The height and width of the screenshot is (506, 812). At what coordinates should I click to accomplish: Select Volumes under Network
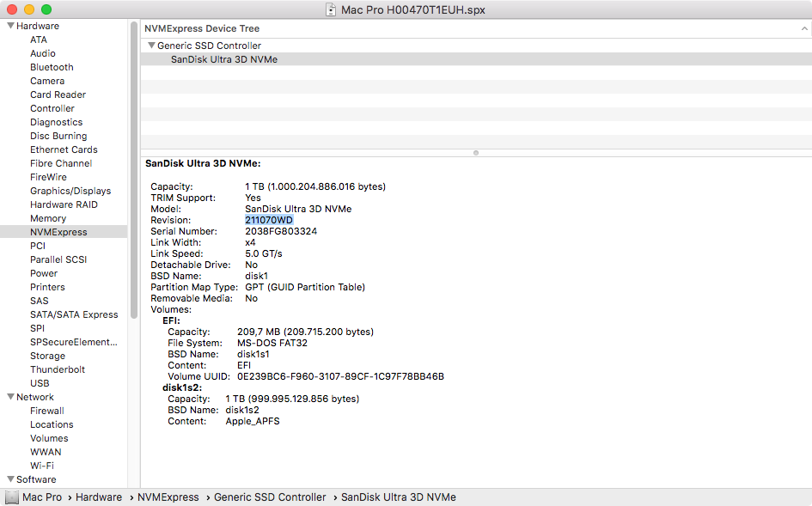49,438
